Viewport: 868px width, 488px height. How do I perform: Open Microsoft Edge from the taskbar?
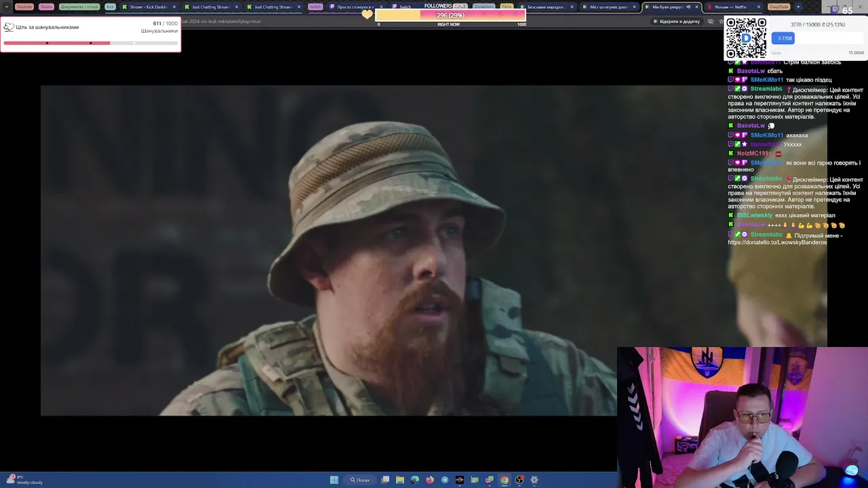point(415,480)
